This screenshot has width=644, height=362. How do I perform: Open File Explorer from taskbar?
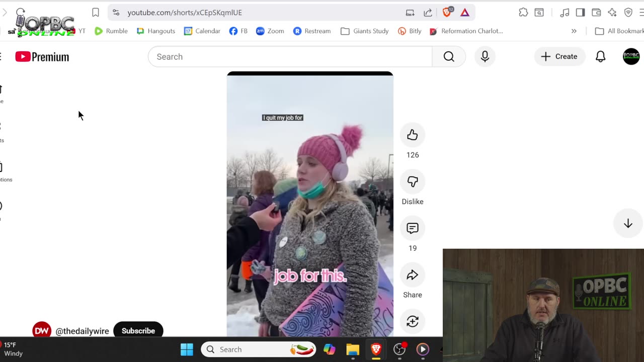pos(353,349)
